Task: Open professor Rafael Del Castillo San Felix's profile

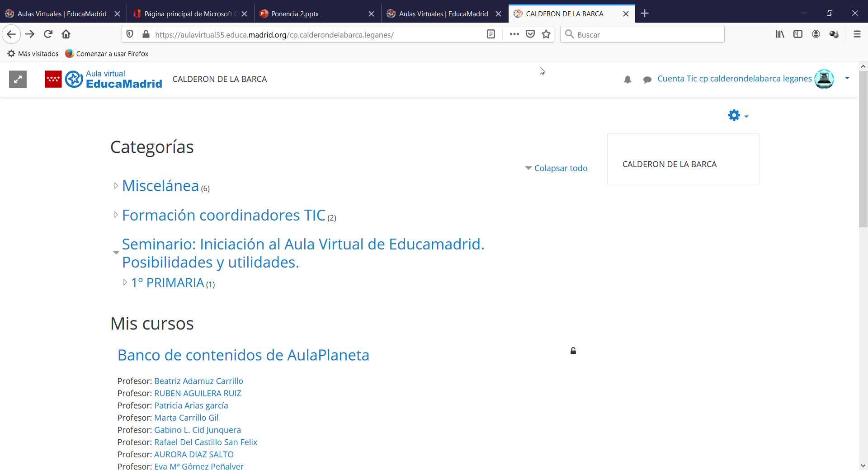Action: coord(206,442)
